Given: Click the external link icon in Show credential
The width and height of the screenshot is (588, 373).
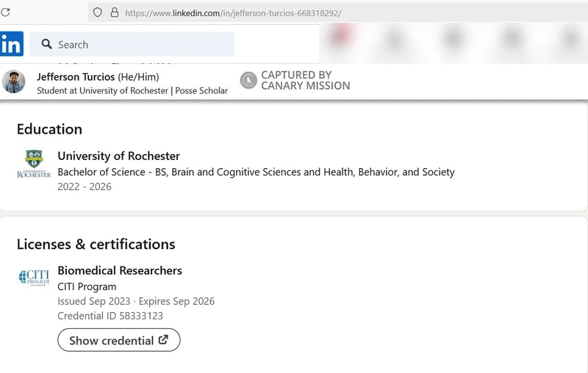Looking at the screenshot, I should pos(163,340).
